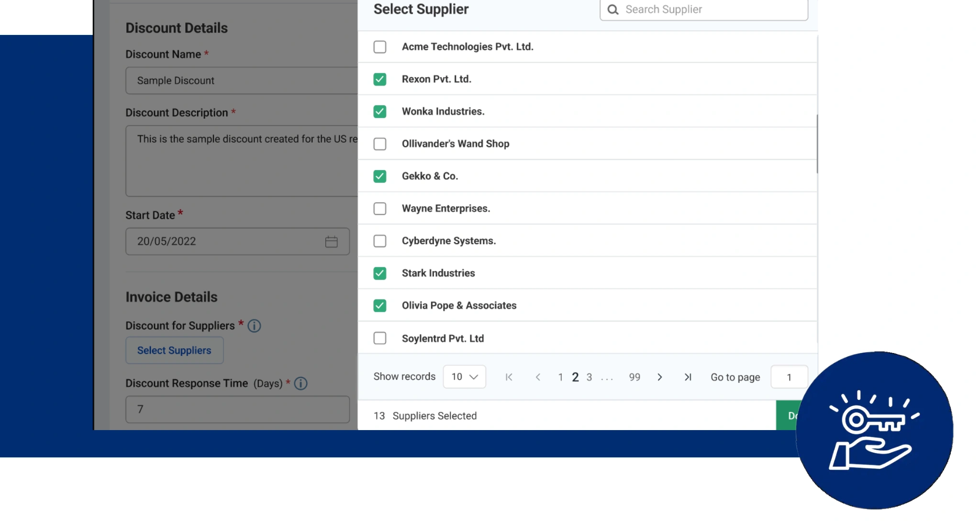
Task: Click the Go to page input box
Action: [789, 377]
